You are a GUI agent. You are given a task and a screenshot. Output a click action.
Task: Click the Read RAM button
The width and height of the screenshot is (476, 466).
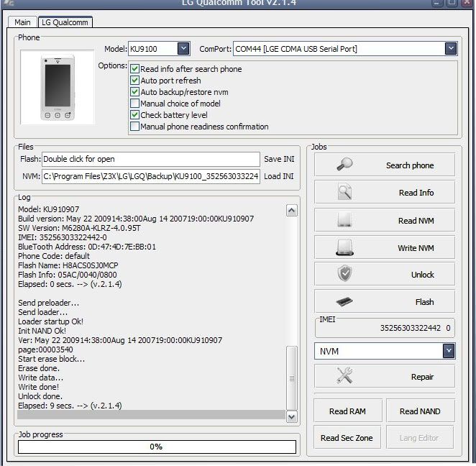[347, 411]
